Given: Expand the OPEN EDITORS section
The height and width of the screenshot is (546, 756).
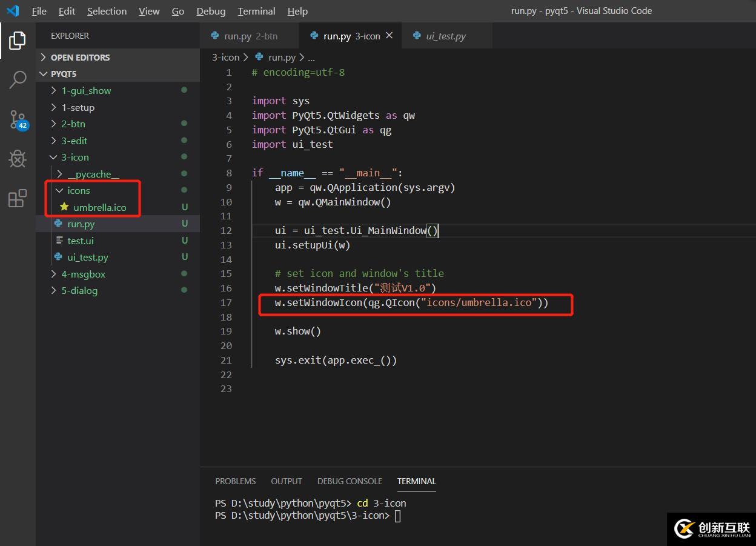Looking at the screenshot, I should click(118, 57).
